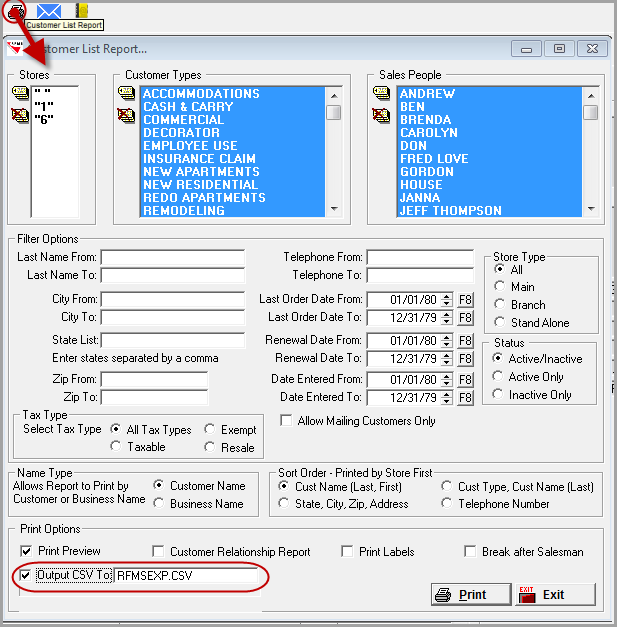
Task: Click the Date Entered From spinner
Action: click(447, 379)
